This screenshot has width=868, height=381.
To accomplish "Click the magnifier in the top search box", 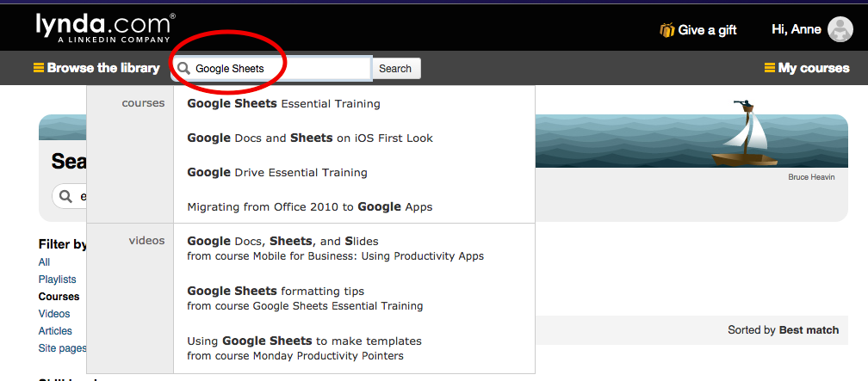I will (x=183, y=69).
